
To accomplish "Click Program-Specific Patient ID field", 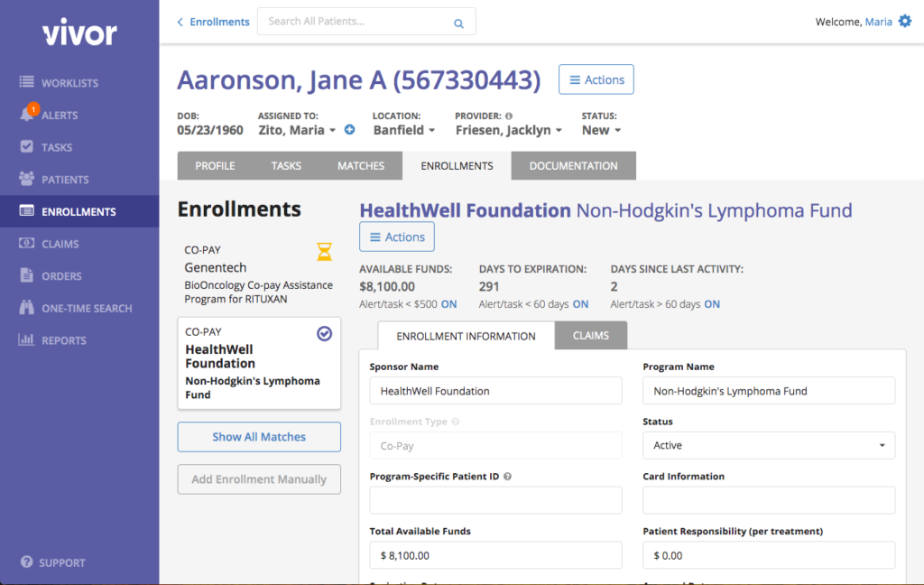I will click(x=495, y=500).
